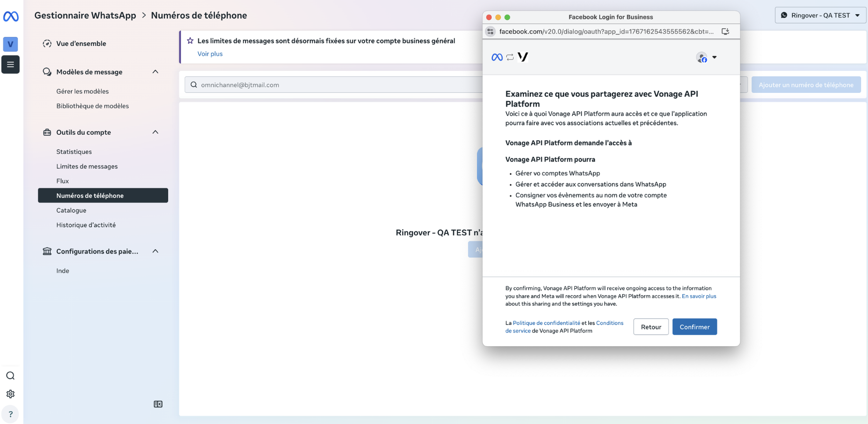Open settings gear icon in left rail
Screen dimensions: 868x424
[x=10, y=394]
